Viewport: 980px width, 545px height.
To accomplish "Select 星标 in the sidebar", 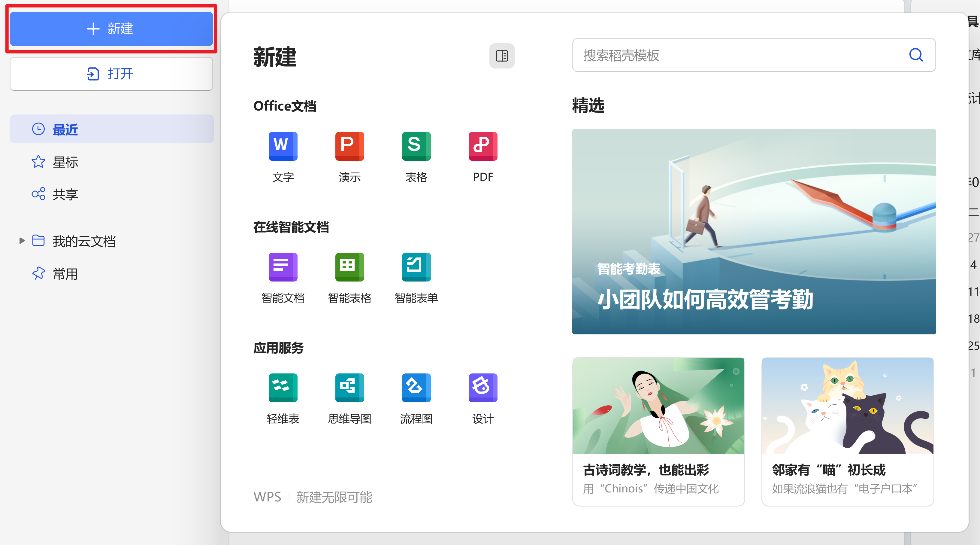I will (65, 162).
